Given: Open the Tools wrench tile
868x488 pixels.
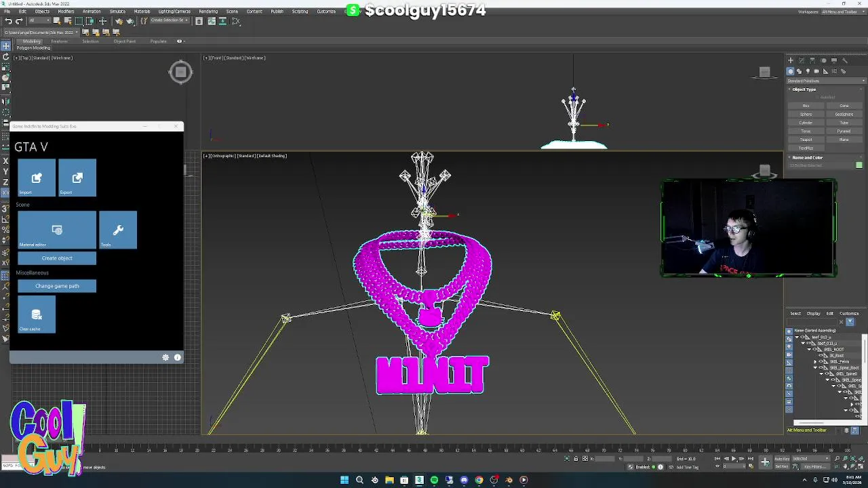Looking at the screenshot, I should (x=118, y=230).
